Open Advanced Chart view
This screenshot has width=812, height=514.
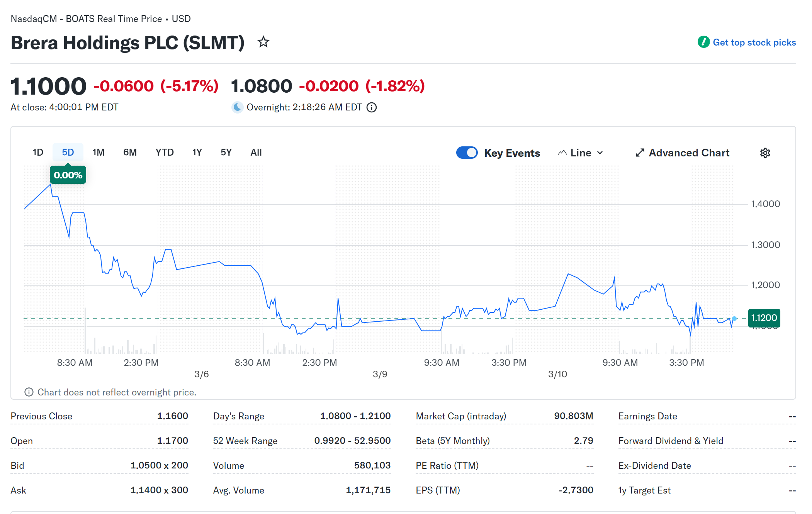689,153
